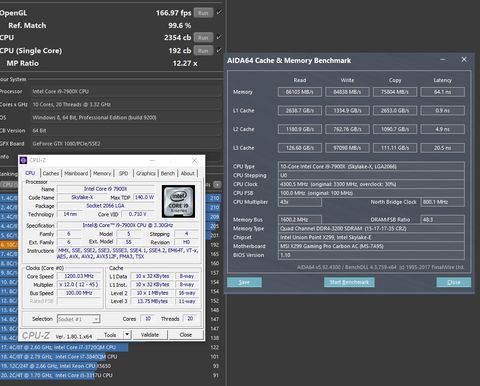This screenshot has width=480, height=386.
Task: Click the Details expand button in Cinebench ranking
Action: tap(217, 184)
